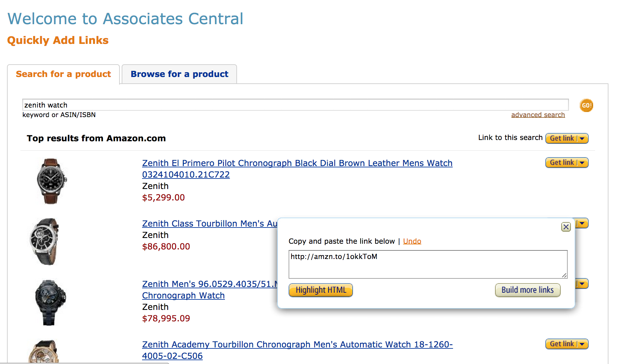Click into the zenith watch keyword field

point(295,105)
